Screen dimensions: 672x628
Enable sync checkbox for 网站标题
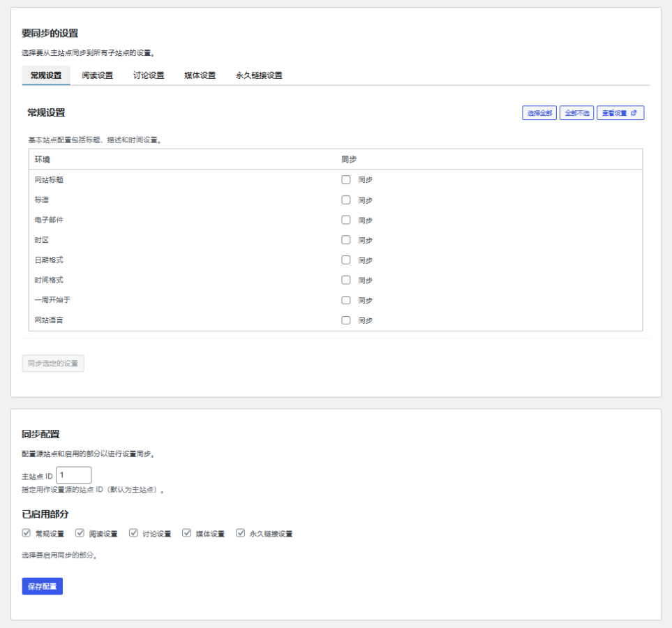coord(346,180)
